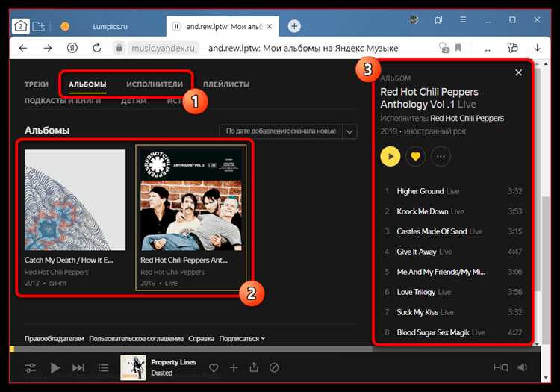Open ПОДКАСТЫ И КНИГИ tab
Image resolution: width=560 pixels, height=392 pixels.
click(x=63, y=101)
